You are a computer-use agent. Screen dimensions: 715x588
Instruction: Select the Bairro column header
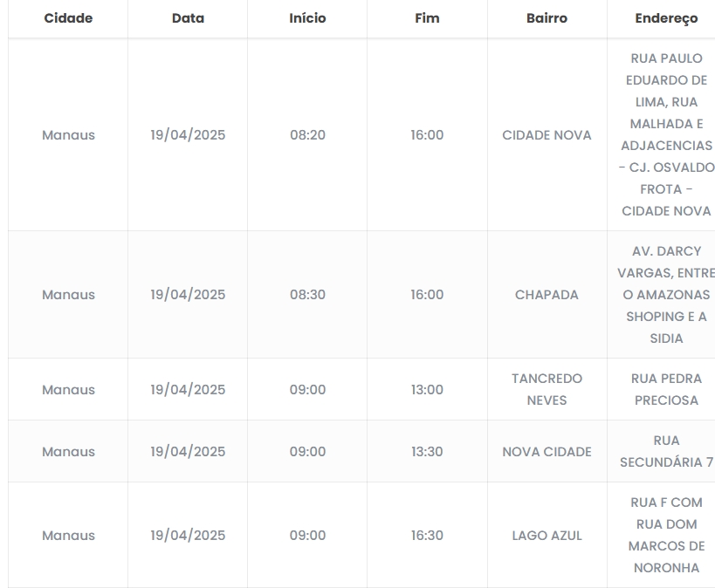click(547, 18)
